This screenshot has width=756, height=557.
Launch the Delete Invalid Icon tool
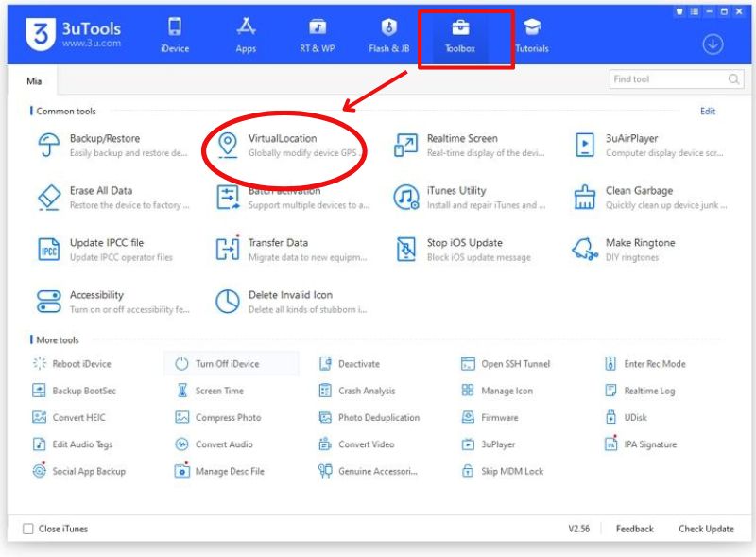(x=291, y=302)
